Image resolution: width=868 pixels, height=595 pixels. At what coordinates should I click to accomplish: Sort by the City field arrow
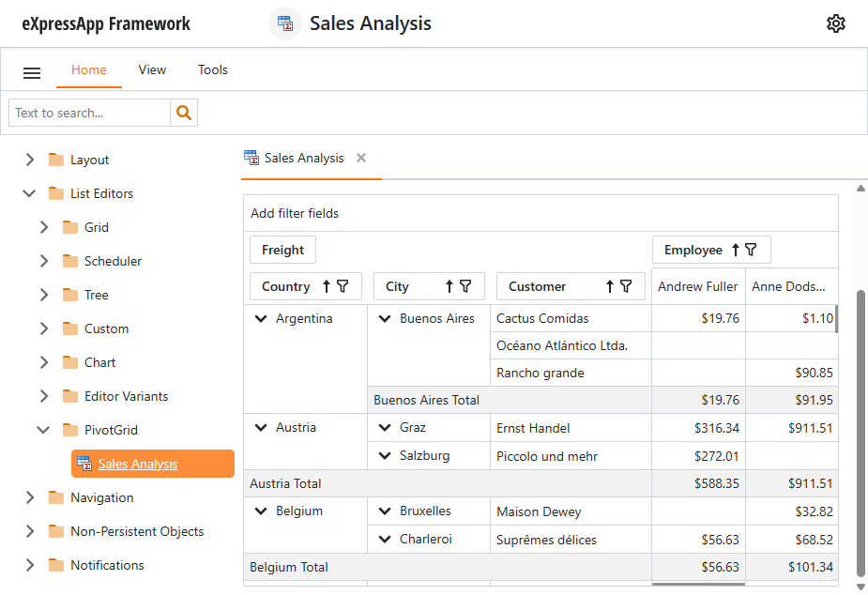point(449,286)
